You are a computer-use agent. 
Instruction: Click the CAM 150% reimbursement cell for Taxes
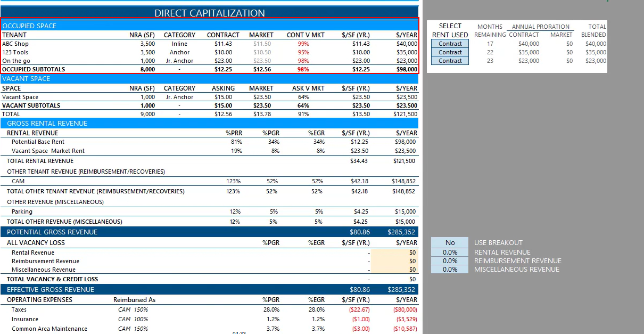click(133, 309)
